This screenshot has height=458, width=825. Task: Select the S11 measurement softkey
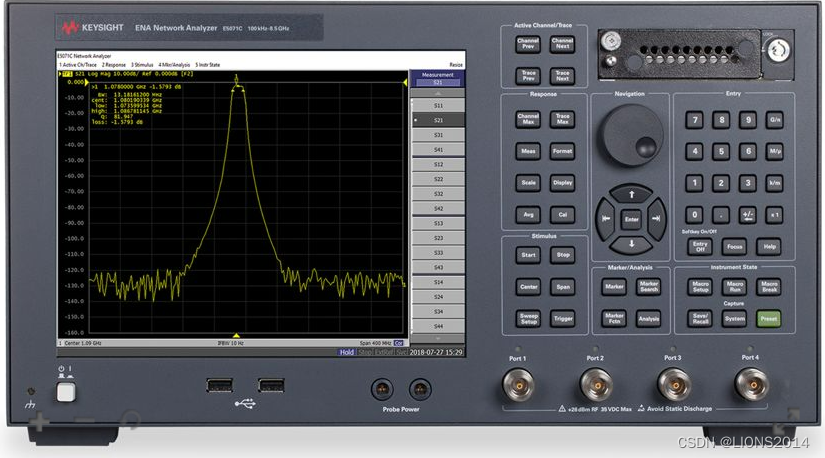438,106
